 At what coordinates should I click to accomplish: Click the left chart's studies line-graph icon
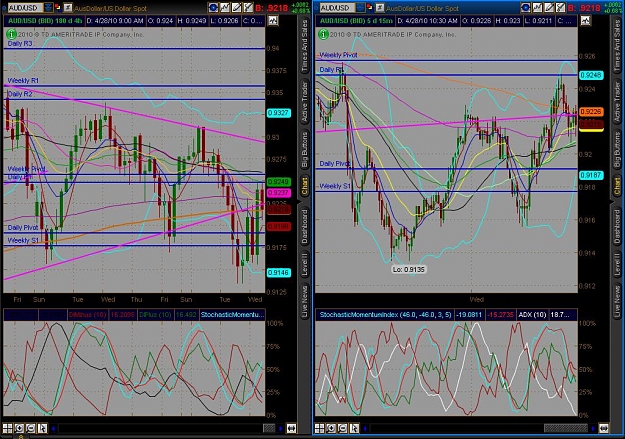(225, 7)
